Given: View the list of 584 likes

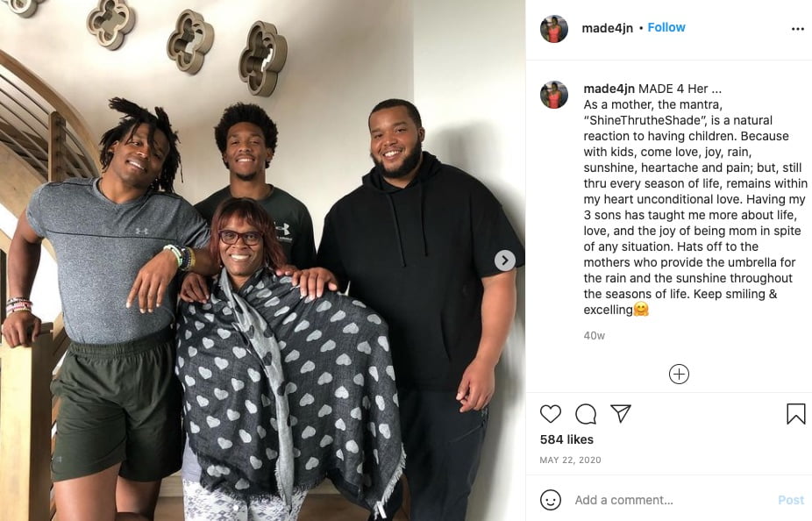Looking at the screenshot, I should [x=566, y=439].
